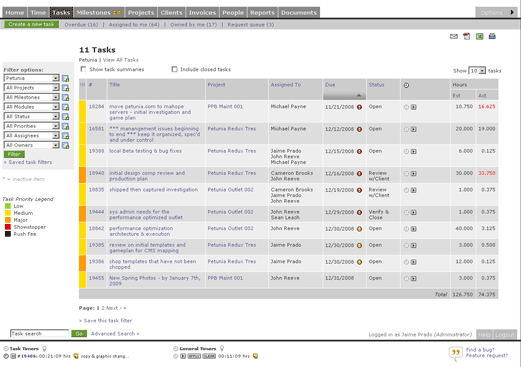Click the icon beside the All Status filter
Screen dimensions: 521x367
coord(65,117)
